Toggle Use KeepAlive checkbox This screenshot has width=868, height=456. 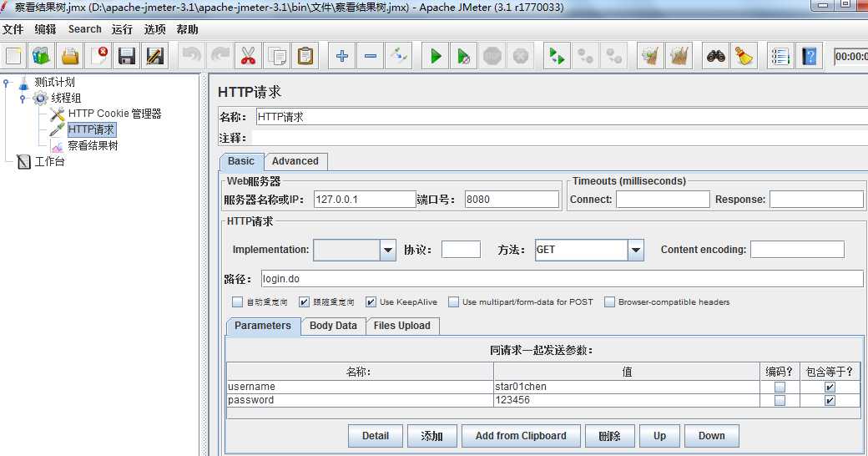(371, 302)
